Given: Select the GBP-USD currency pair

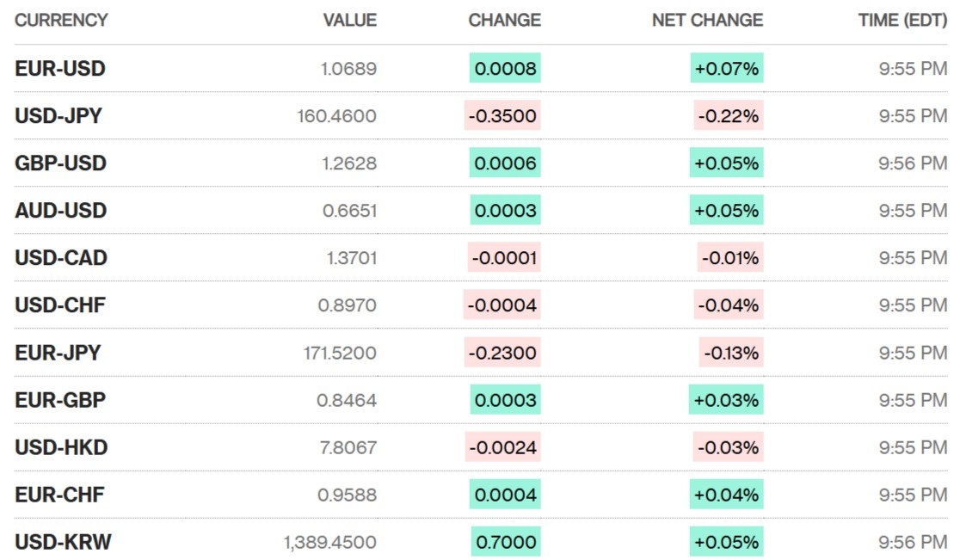Looking at the screenshot, I should tap(60, 163).
